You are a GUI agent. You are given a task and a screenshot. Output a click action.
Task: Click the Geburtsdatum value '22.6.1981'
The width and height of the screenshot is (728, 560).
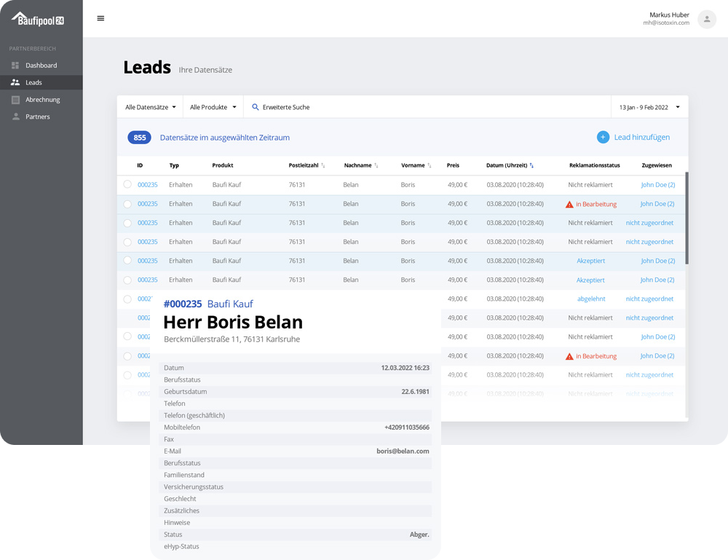(x=415, y=392)
